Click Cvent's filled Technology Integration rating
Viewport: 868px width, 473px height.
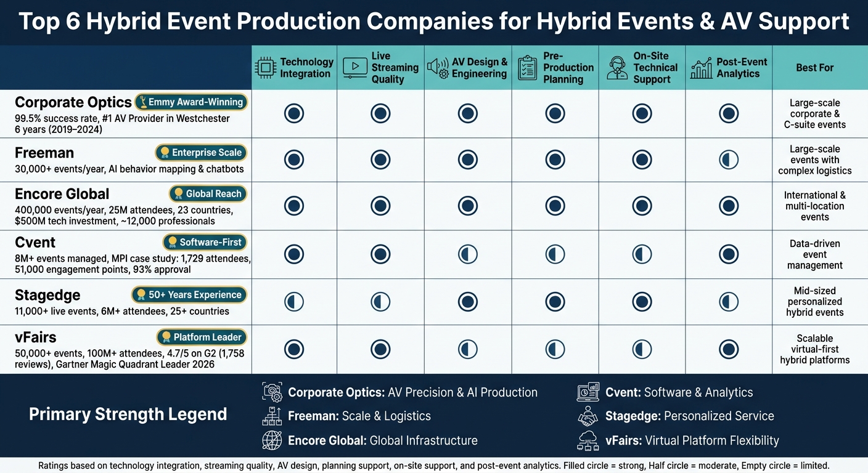coord(293,254)
